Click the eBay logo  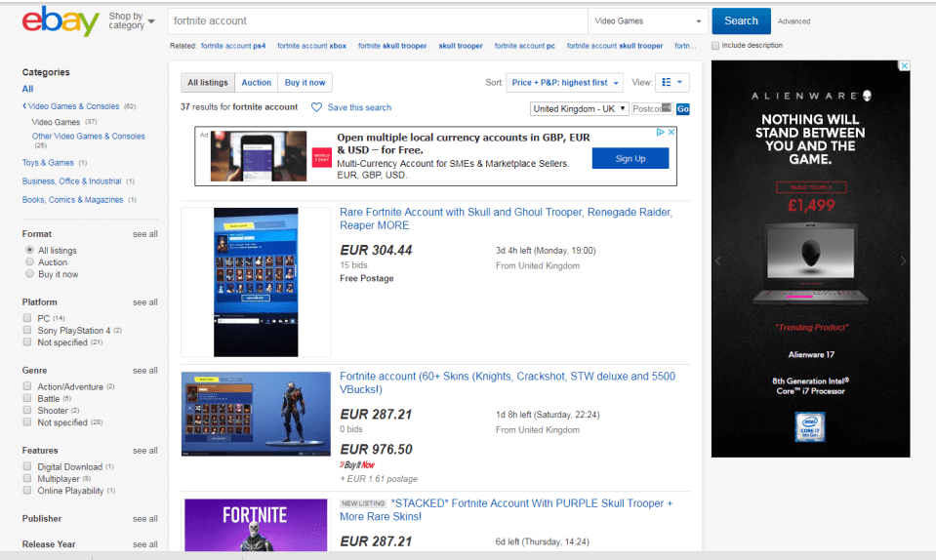tap(61, 20)
